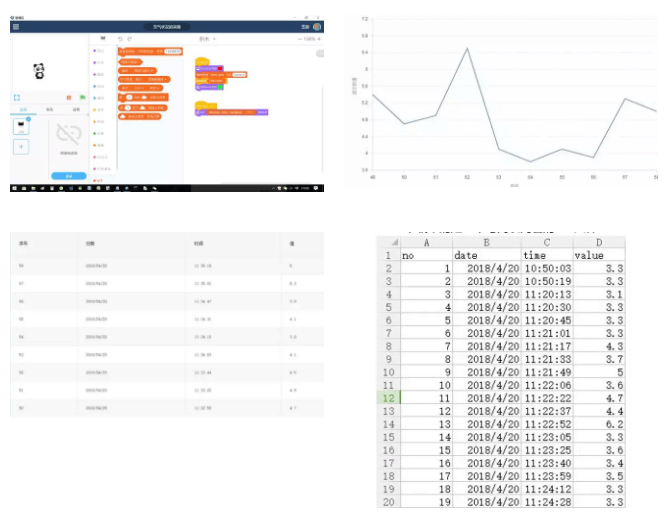The width and height of the screenshot is (669, 517).
Task: Click the panda sprite on the stage
Action: coord(39,71)
